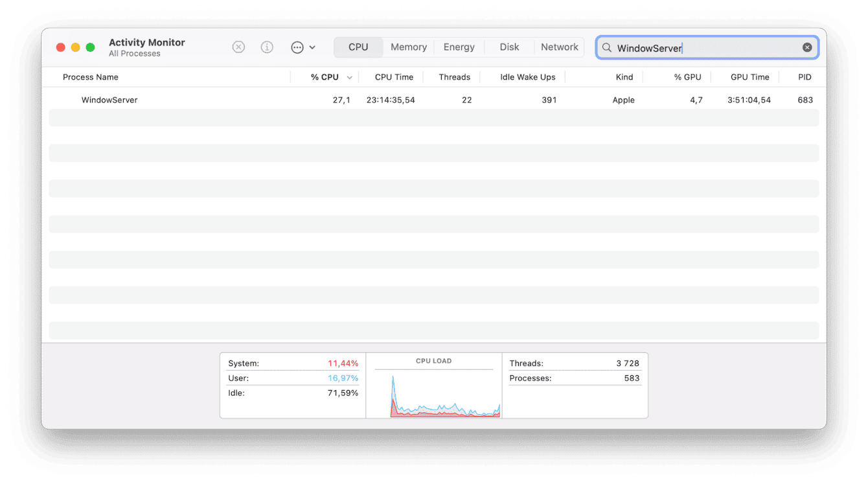Sort by the Threads column header

pyautogui.click(x=453, y=76)
